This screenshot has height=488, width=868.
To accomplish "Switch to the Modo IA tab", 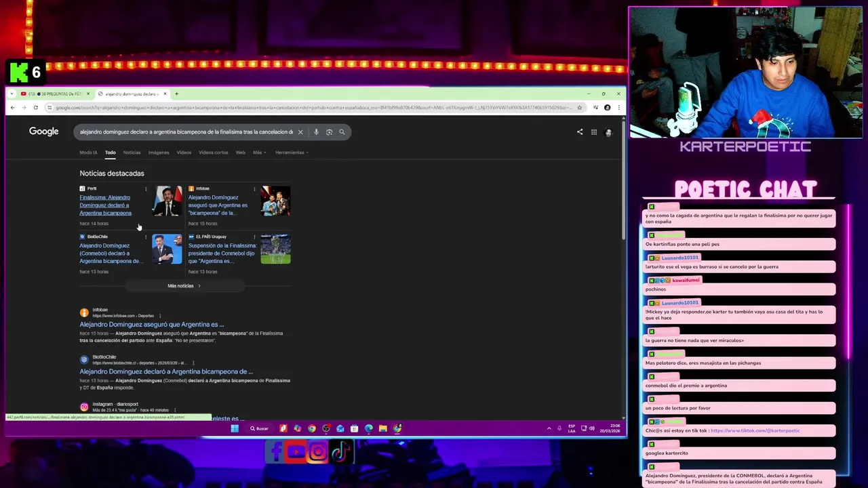I will coord(88,152).
